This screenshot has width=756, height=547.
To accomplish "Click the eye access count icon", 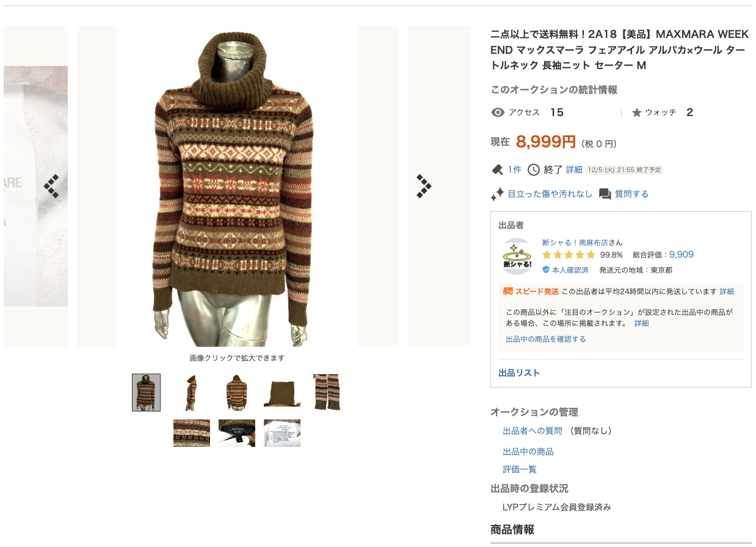I will click(498, 112).
